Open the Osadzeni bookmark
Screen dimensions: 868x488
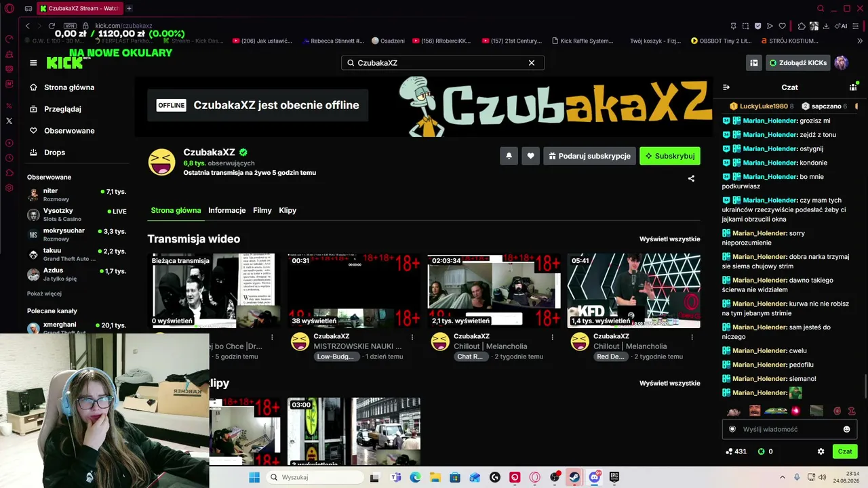[389, 41]
